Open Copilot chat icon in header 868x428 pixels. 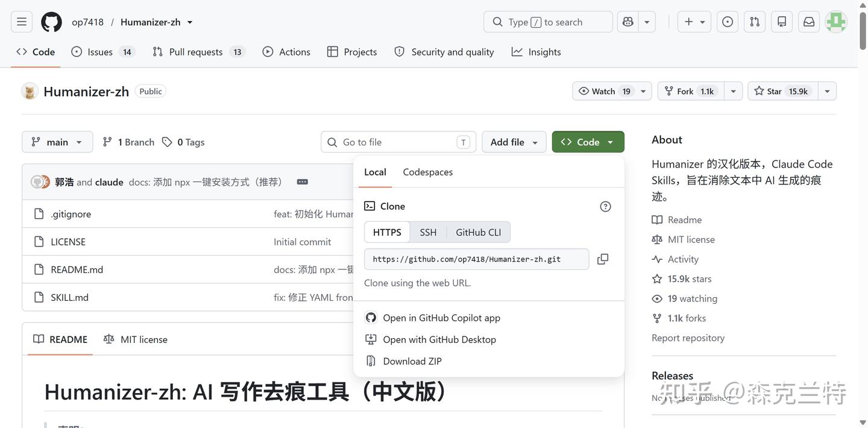(628, 22)
